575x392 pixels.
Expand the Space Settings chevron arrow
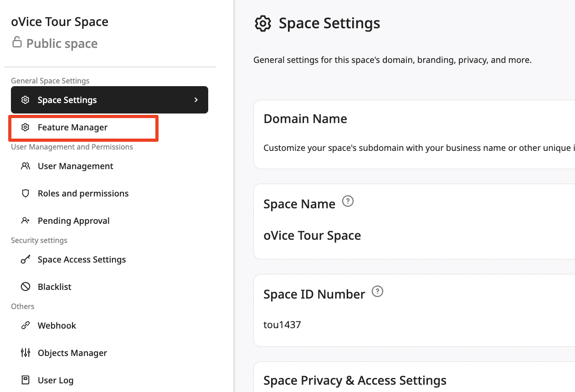[x=196, y=100]
